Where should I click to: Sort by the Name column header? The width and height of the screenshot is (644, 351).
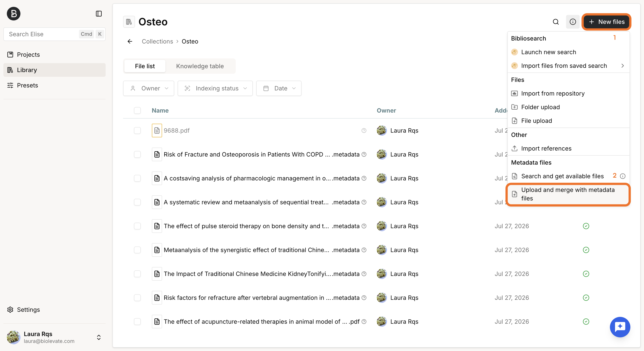[160, 110]
